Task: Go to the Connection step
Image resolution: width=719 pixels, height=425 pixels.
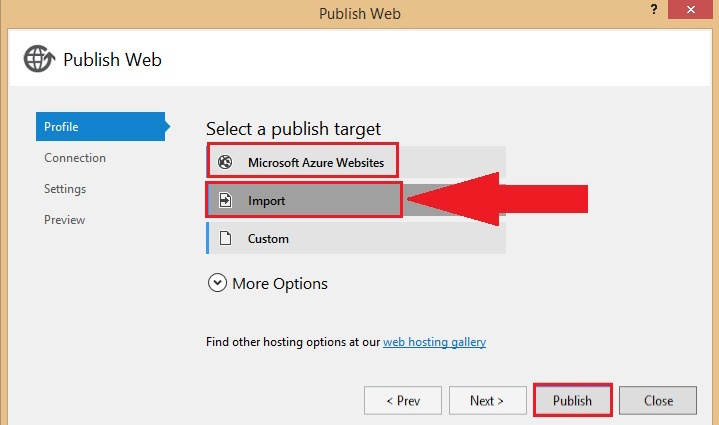Action: [x=75, y=158]
